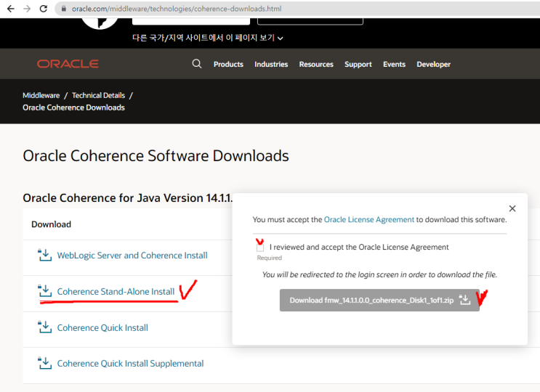
Task: Click the download icon inside the gray Download button
Action: coord(465,300)
